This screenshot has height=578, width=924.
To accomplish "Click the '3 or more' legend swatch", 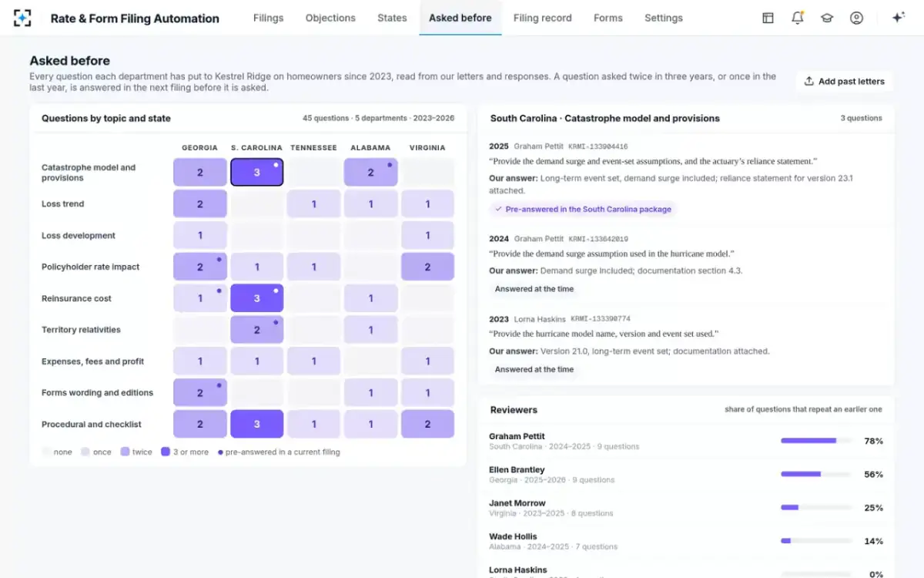I will (x=165, y=452).
